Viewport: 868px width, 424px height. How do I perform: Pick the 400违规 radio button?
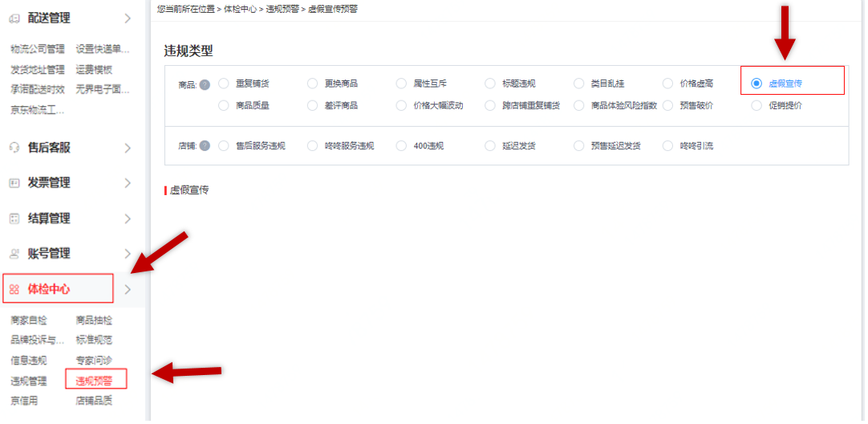pyautogui.click(x=401, y=146)
